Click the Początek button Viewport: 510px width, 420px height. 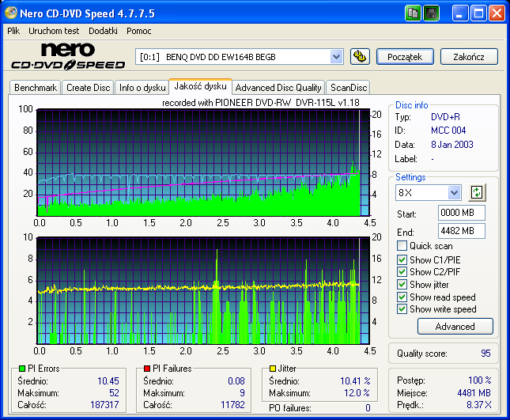pos(405,57)
